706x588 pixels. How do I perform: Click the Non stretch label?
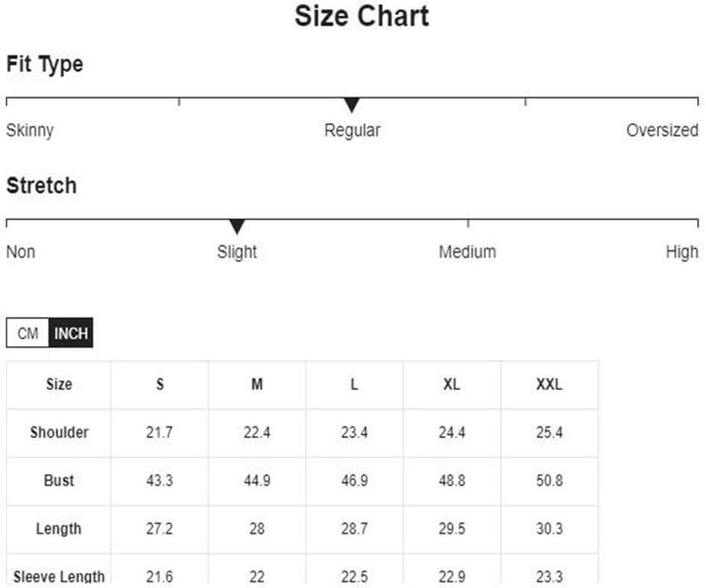point(21,252)
